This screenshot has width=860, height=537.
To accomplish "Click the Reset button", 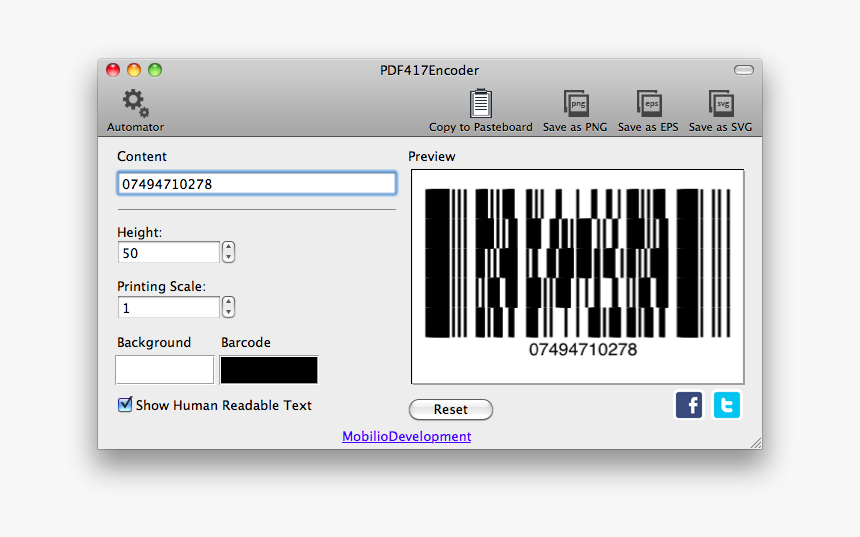I will 451,409.
